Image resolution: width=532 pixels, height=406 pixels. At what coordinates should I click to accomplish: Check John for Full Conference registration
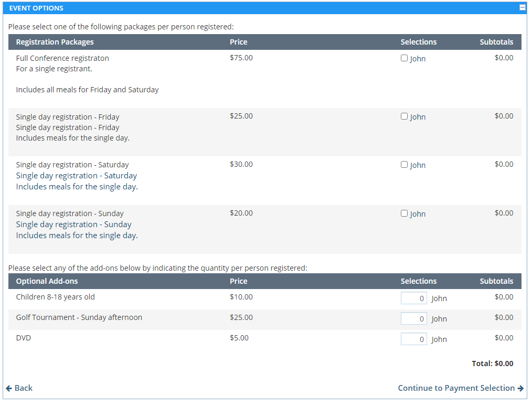click(404, 58)
